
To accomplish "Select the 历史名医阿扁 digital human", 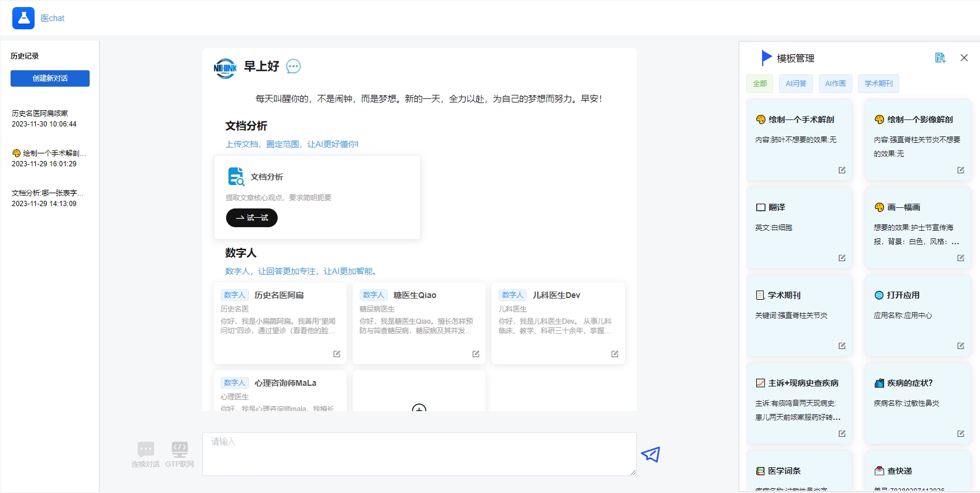I will 280,323.
